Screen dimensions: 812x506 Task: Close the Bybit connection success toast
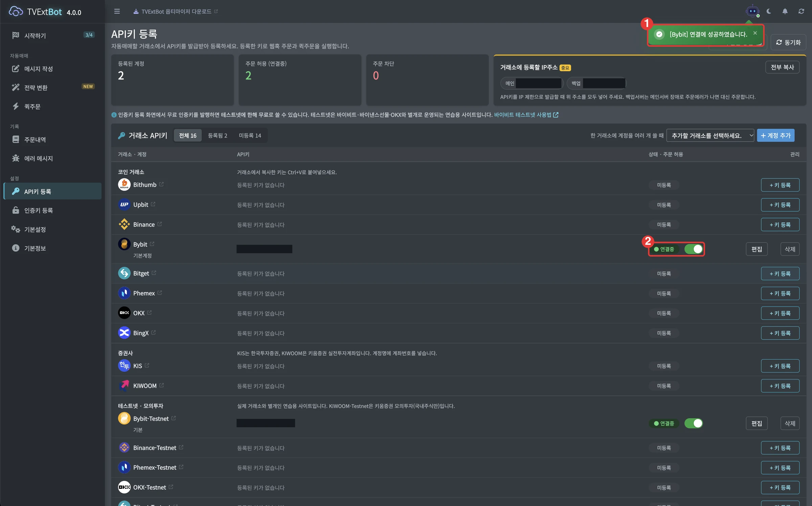(x=755, y=33)
